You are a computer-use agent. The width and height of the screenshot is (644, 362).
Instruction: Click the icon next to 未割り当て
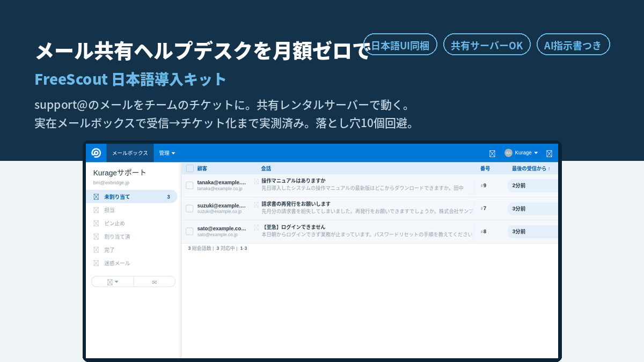(x=96, y=197)
